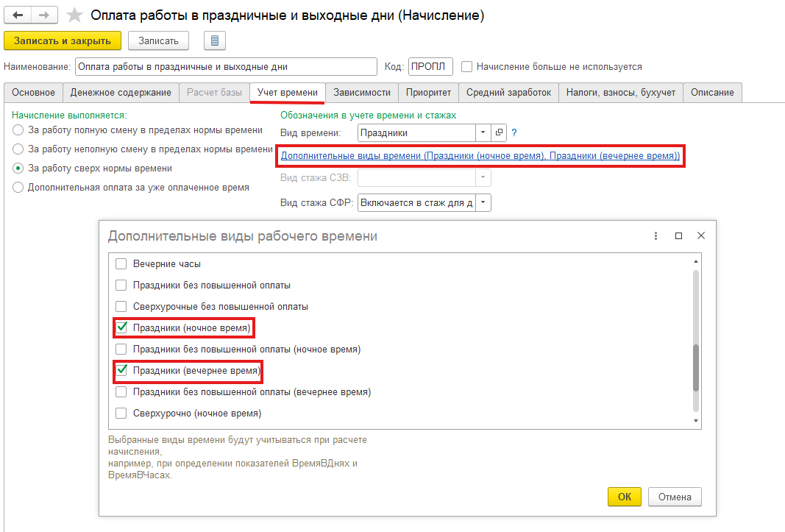Switch to the Денежное содержание tab
This screenshot has width=785, height=532.
[x=121, y=93]
